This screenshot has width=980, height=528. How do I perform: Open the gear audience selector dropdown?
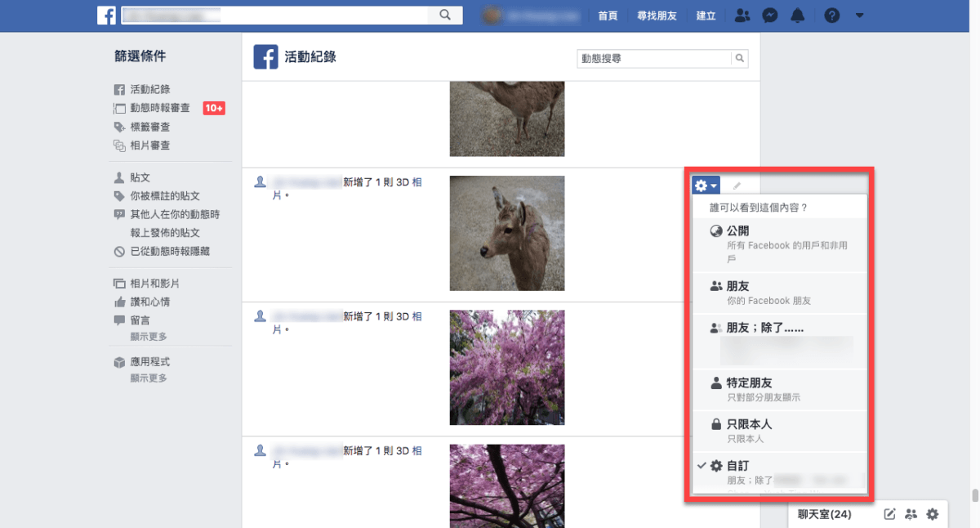click(706, 186)
